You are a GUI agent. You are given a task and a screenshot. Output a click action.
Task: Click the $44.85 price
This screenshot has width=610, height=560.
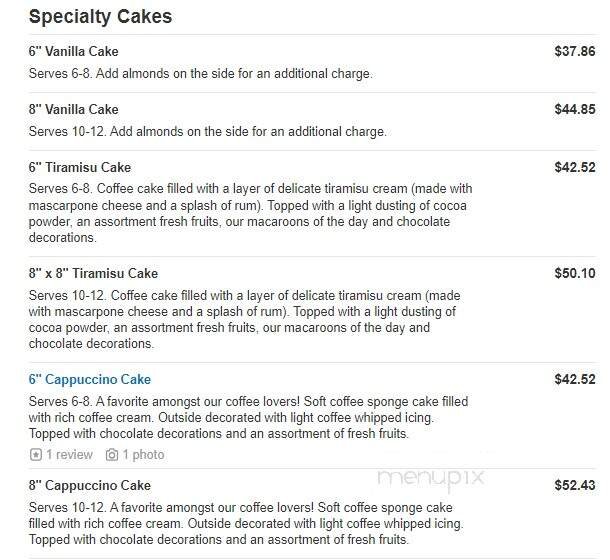pyautogui.click(x=575, y=109)
